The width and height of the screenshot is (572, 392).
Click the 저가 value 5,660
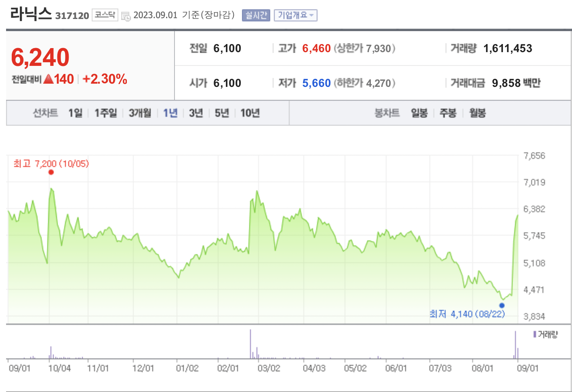click(x=316, y=83)
